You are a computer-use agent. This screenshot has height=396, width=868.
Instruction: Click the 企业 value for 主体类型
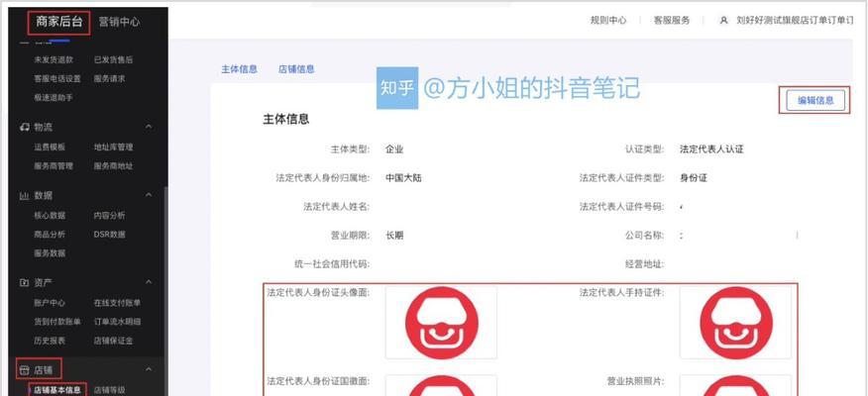click(x=394, y=149)
